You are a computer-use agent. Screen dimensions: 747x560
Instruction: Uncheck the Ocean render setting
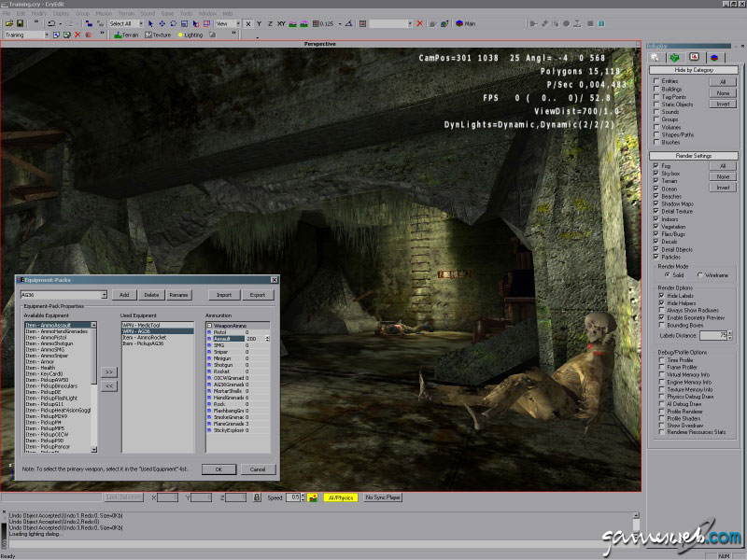click(x=656, y=189)
